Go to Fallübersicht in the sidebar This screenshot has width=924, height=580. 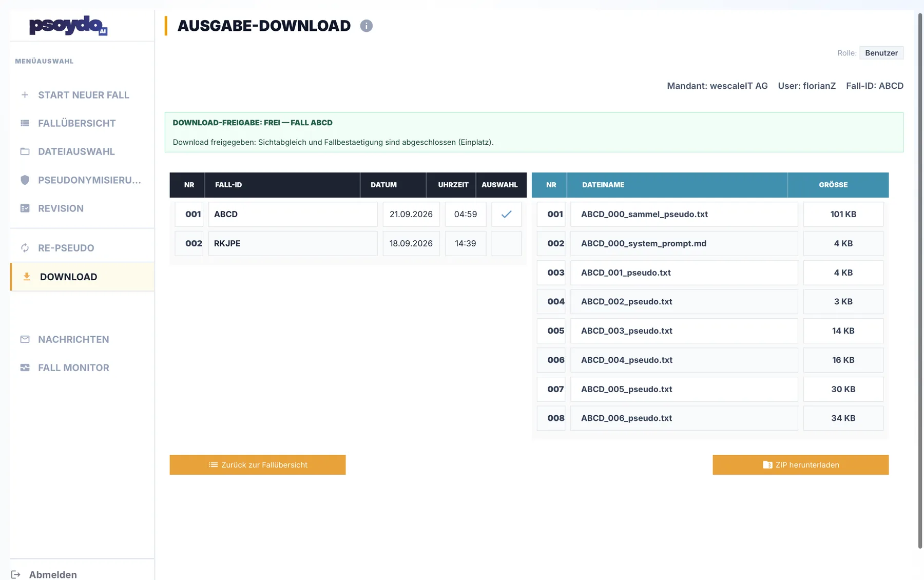tap(82, 123)
